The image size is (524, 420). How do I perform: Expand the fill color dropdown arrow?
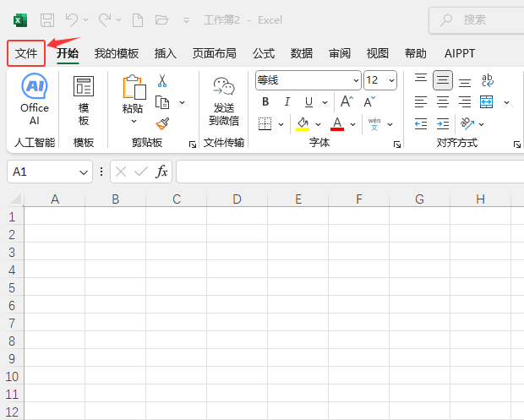(318, 124)
